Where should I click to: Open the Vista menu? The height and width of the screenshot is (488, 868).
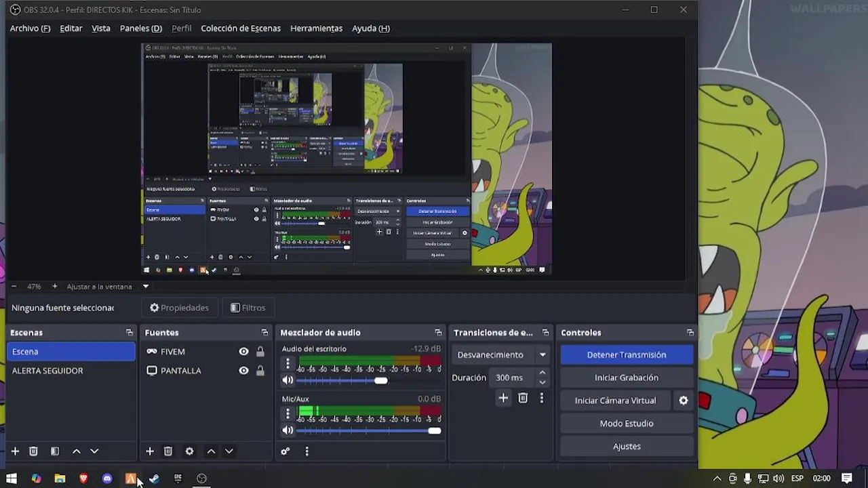(x=101, y=28)
